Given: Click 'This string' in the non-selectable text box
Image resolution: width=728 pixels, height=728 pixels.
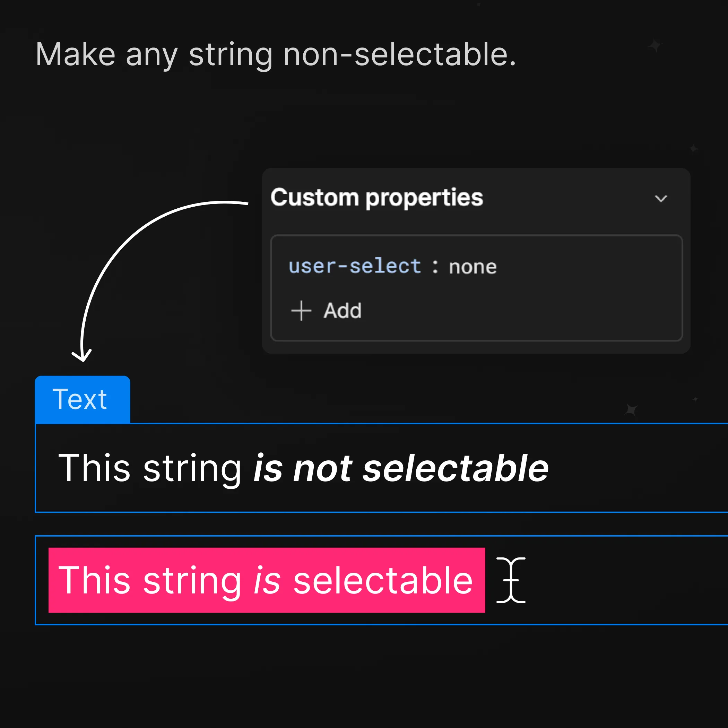Looking at the screenshot, I should [150, 468].
